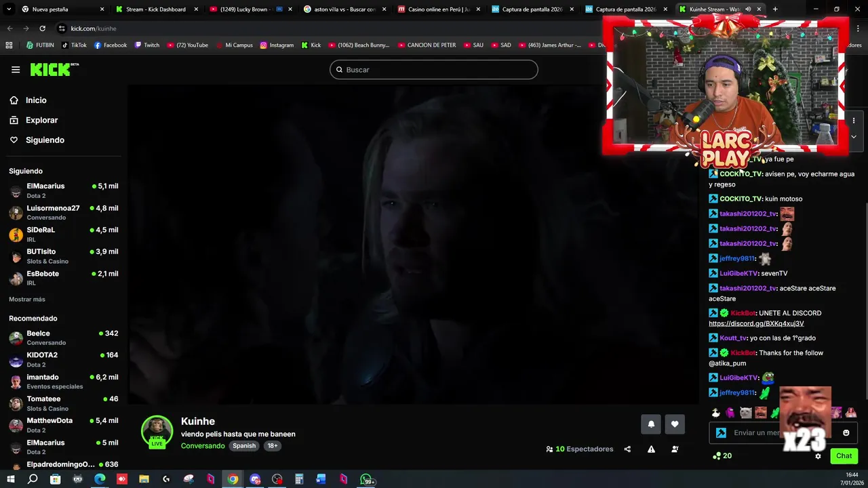The width and height of the screenshot is (868, 488).
Task: Close the Lucky Brown YouTube tab
Action: point(290,9)
